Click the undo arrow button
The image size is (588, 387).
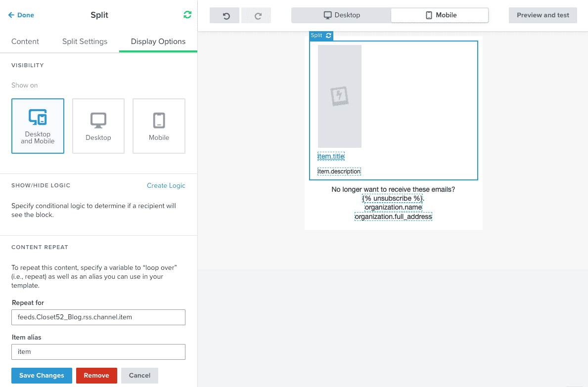226,15
